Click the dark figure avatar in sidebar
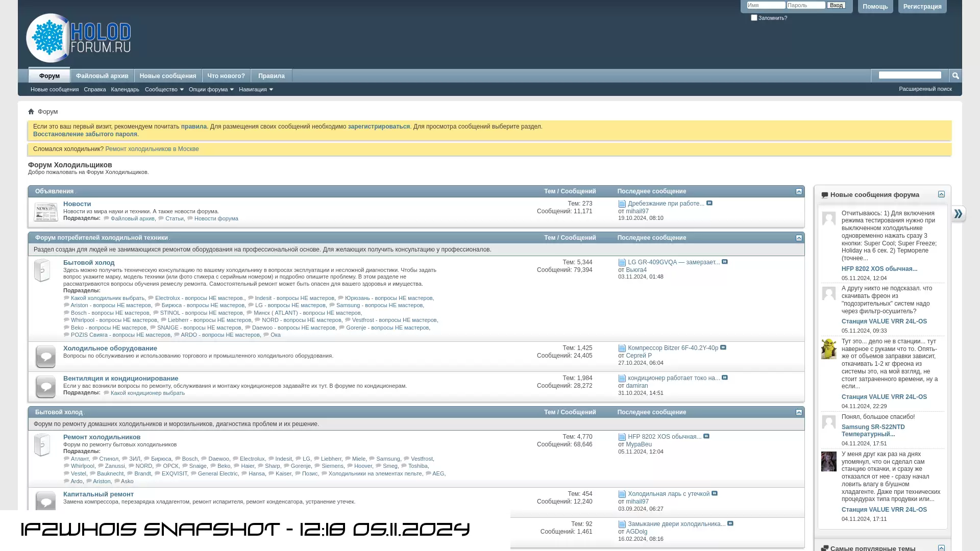Image resolution: width=980 pixels, height=551 pixels. (829, 462)
